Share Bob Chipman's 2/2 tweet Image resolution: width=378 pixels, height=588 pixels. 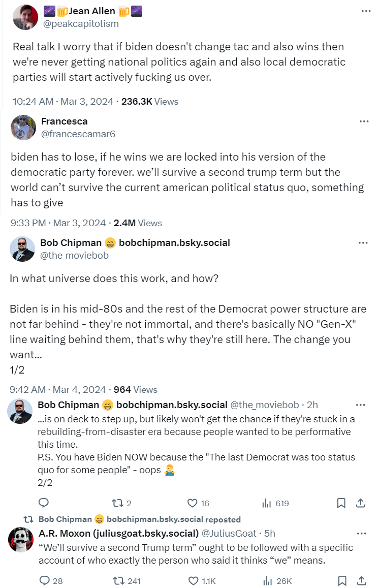pyautogui.click(x=361, y=503)
